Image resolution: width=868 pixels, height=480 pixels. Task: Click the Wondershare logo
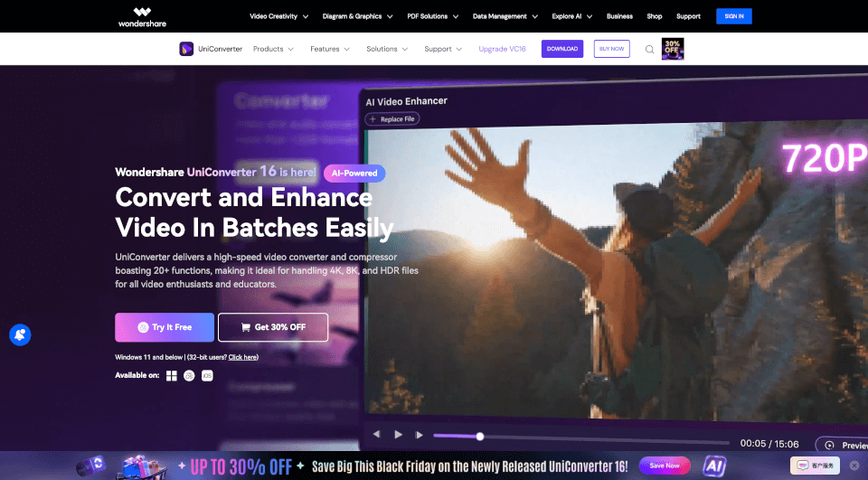tap(142, 16)
